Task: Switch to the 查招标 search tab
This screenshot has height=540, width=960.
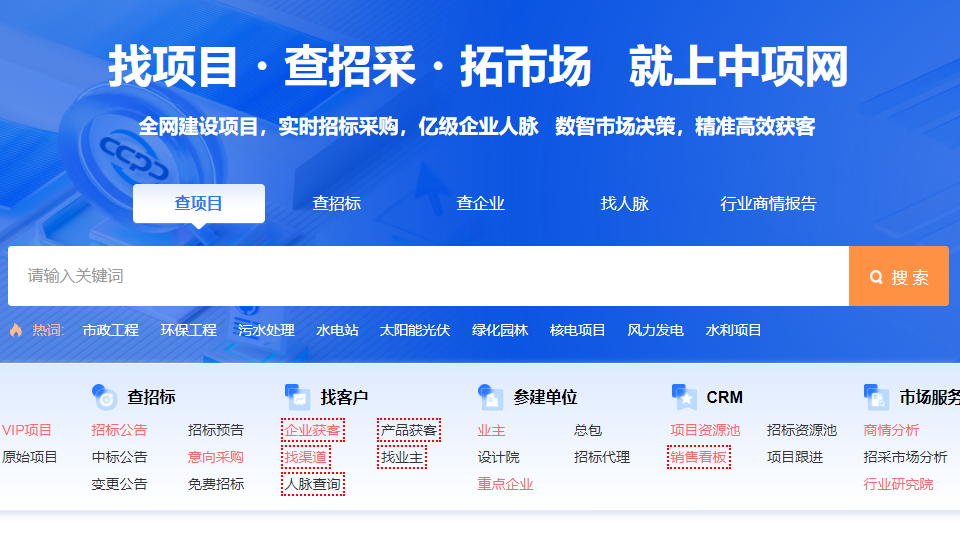Action: tap(337, 203)
